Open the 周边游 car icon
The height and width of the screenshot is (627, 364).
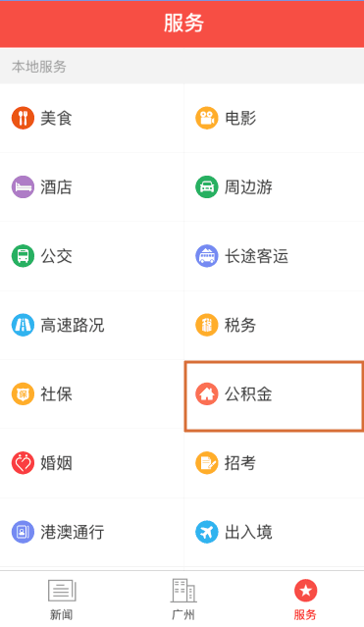(x=207, y=186)
